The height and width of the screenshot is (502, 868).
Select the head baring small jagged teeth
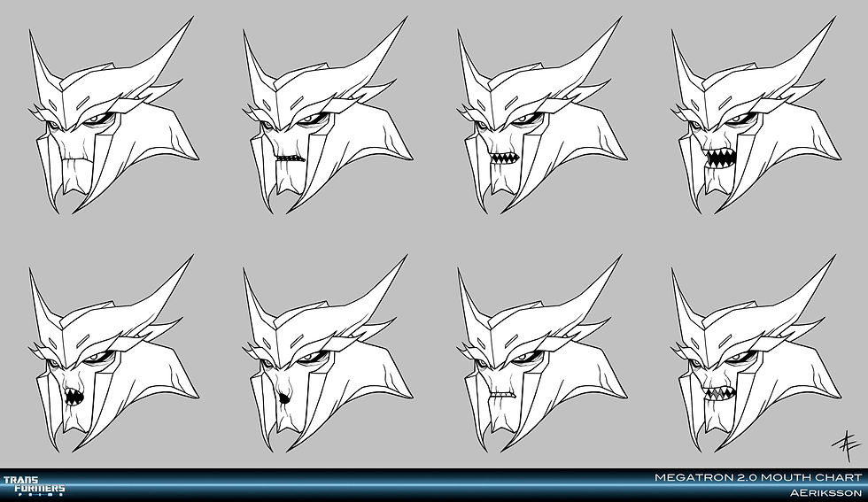(x=542, y=115)
